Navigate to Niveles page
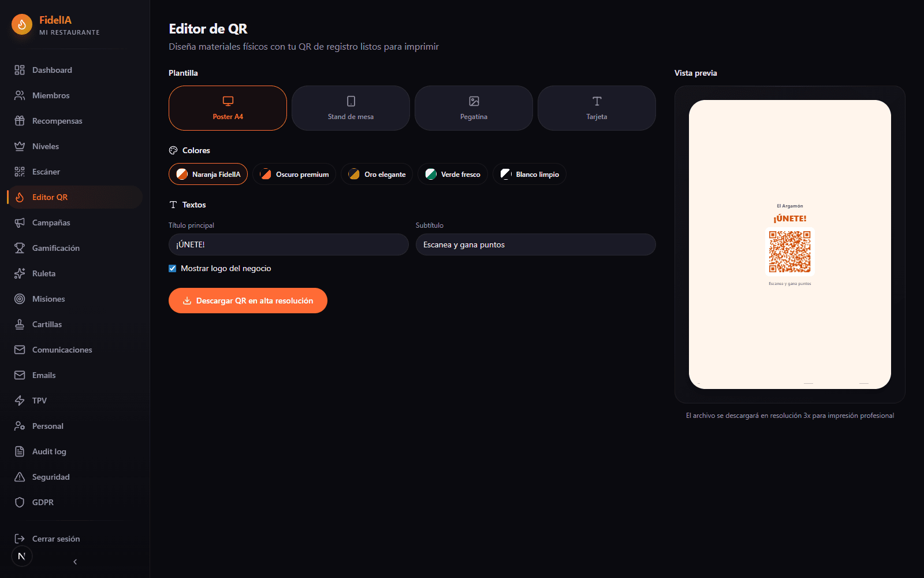The height and width of the screenshot is (578, 924). pyautogui.click(x=74, y=146)
